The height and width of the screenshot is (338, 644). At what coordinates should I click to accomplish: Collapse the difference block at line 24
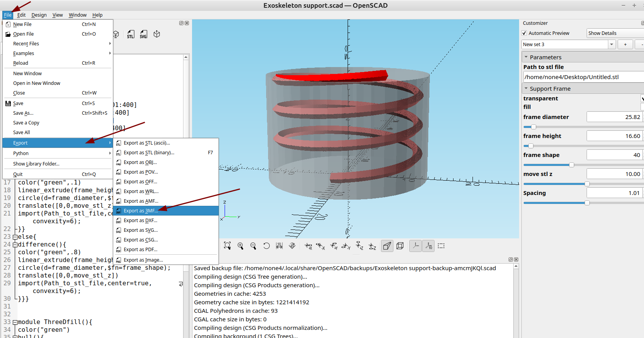coord(15,245)
